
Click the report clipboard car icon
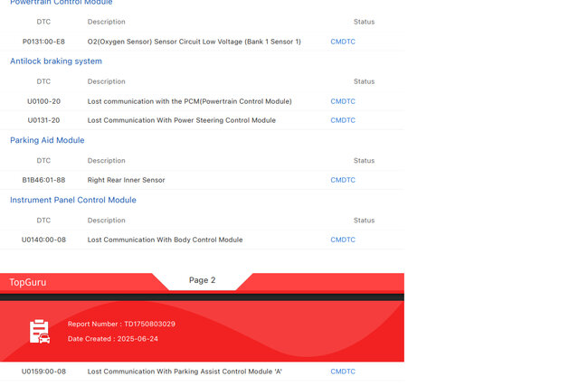point(40,331)
